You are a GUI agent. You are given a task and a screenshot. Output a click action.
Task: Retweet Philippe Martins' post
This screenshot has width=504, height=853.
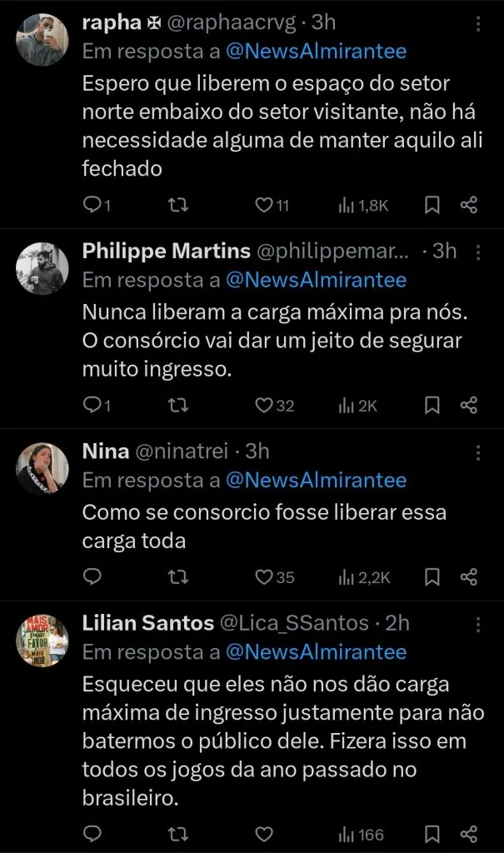(x=178, y=406)
